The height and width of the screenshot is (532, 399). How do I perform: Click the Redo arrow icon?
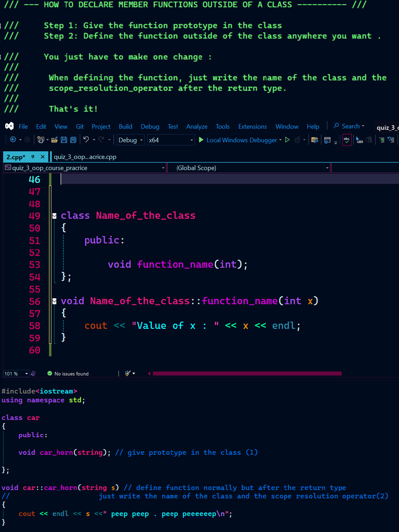tap(101, 139)
